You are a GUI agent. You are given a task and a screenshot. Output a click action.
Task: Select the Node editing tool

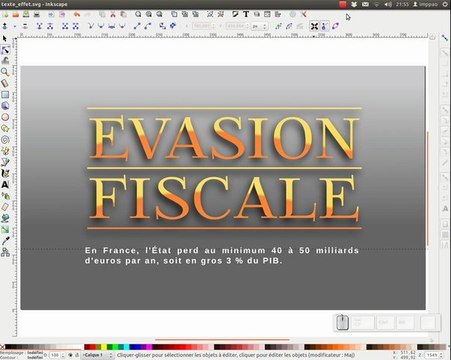pos(5,50)
